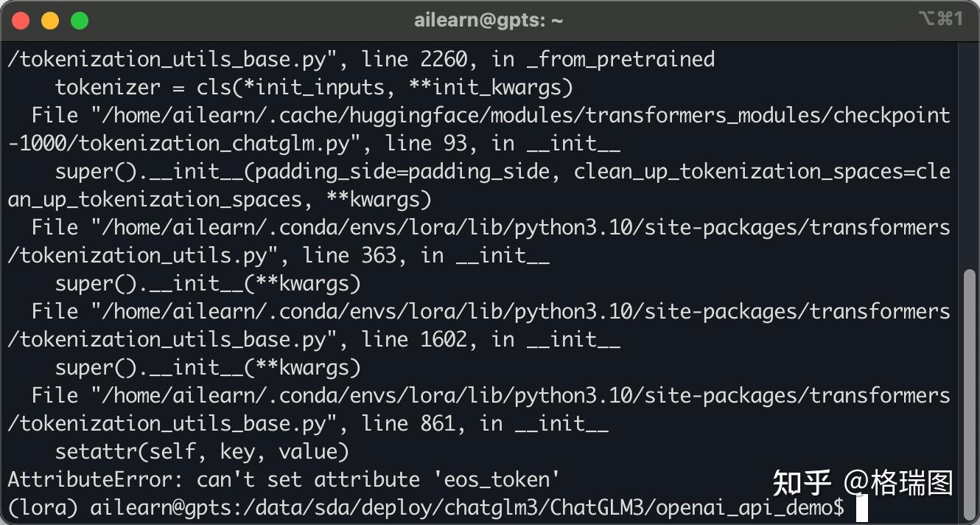Click the setattr(self, key, value) line
Screen dimensions: 980x525
pyautogui.click(x=202, y=451)
